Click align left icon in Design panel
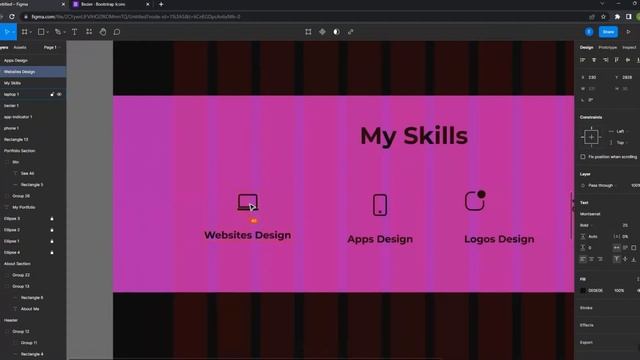Viewport: 640px width, 360px height. (x=583, y=60)
